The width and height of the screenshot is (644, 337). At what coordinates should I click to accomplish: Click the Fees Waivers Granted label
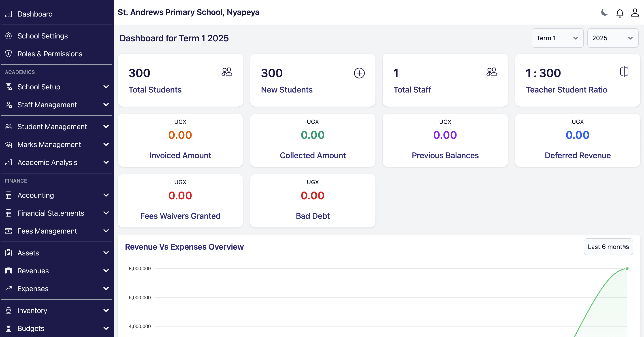(x=180, y=216)
